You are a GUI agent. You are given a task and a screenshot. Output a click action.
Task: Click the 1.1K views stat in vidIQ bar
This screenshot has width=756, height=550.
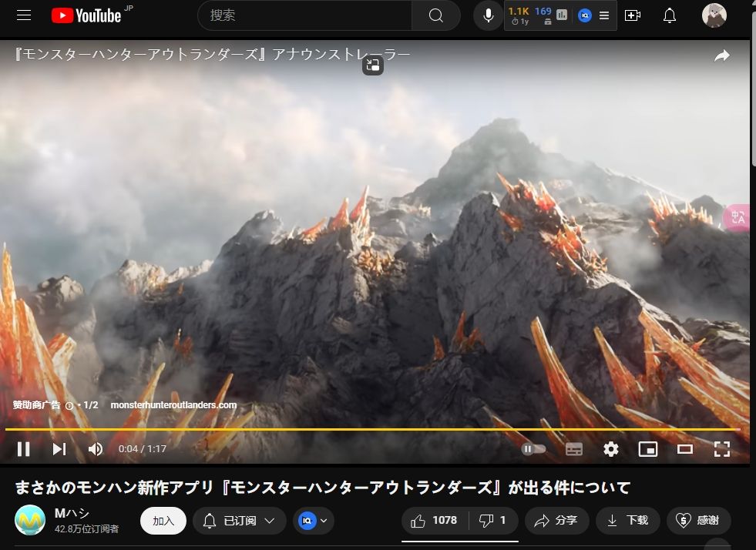(x=519, y=11)
